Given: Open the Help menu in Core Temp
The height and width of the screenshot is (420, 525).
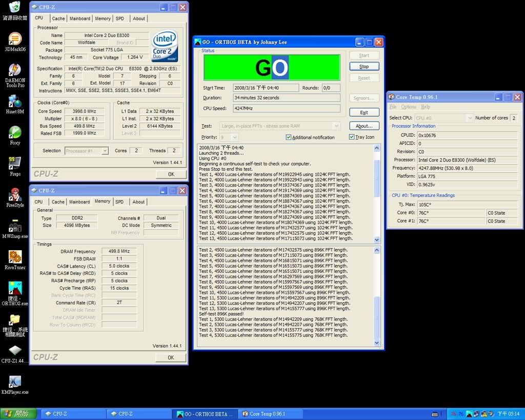Looking at the screenshot, I should point(425,107).
